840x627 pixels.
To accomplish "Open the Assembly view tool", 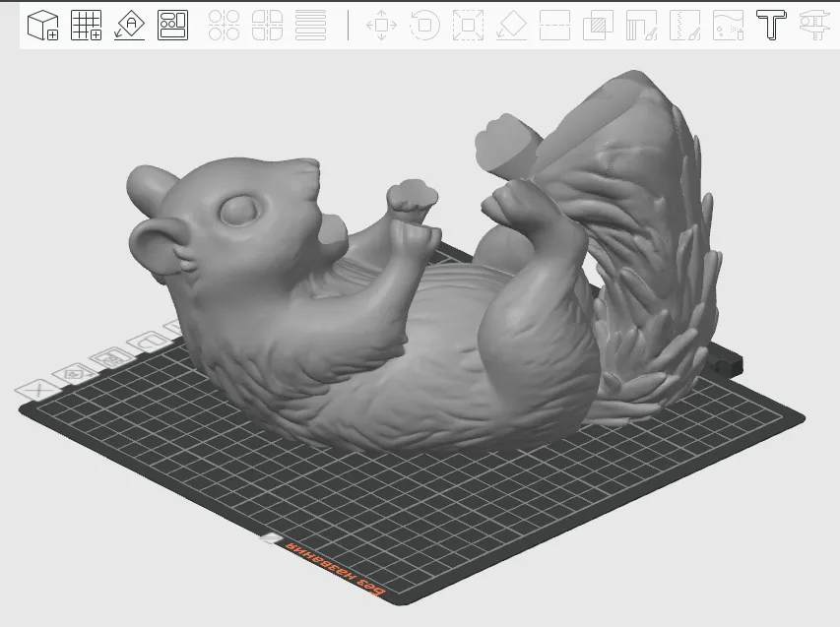I will pos(813,26).
